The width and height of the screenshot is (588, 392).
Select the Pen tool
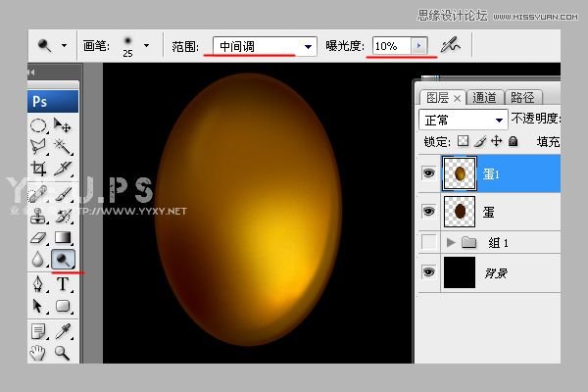[x=38, y=284]
